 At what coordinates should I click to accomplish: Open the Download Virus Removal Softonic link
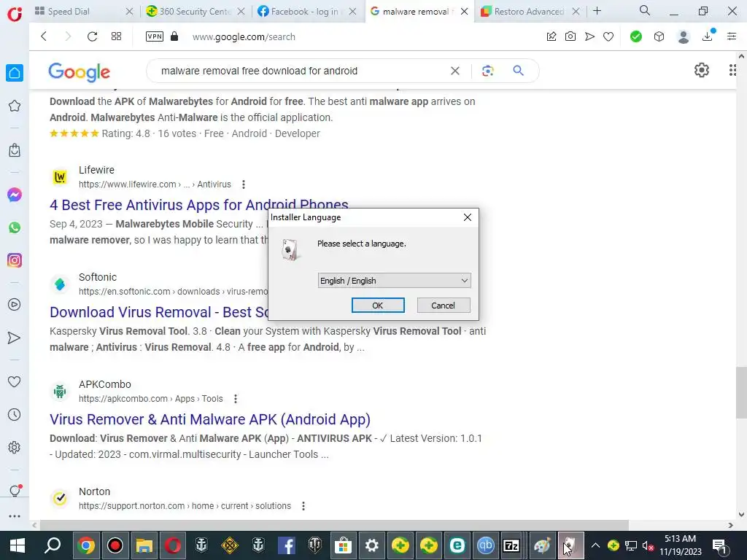pyautogui.click(x=159, y=312)
